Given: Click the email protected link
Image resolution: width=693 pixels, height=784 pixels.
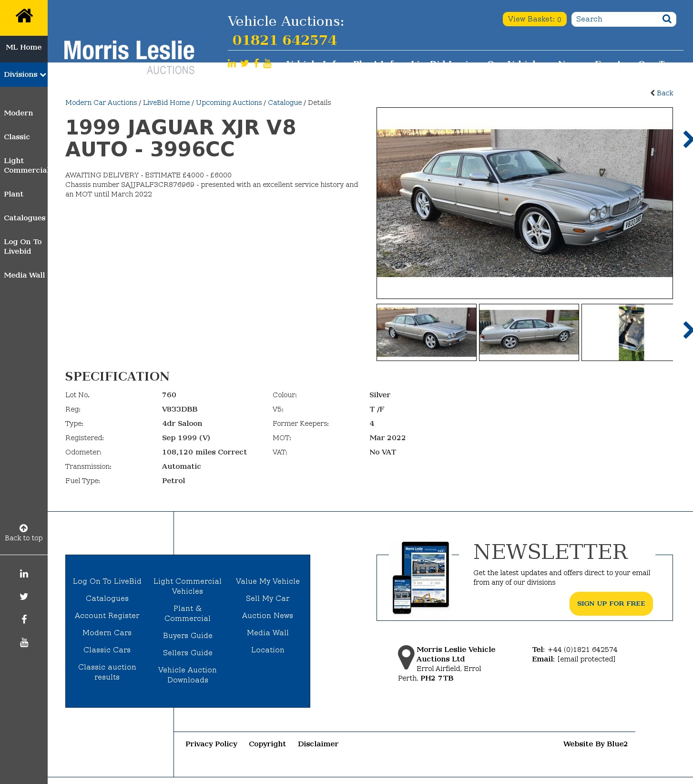Looking at the screenshot, I should pyautogui.click(x=586, y=659).
